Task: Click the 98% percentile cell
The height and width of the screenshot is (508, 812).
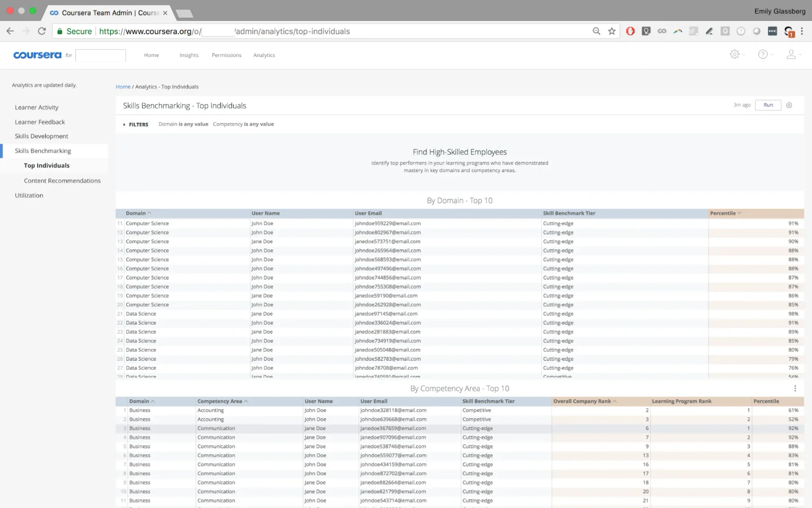Action: [x=793, y=314]
